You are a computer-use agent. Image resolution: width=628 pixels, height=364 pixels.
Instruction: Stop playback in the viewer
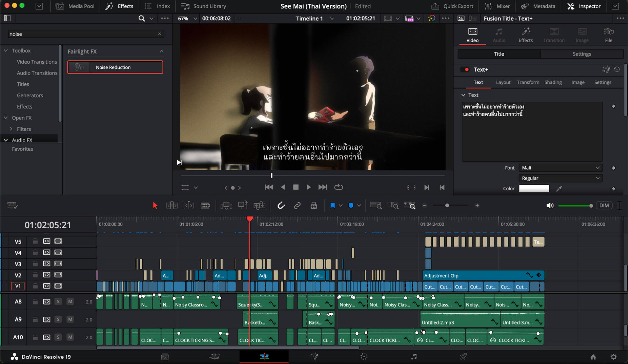click(x=296, y=187)
